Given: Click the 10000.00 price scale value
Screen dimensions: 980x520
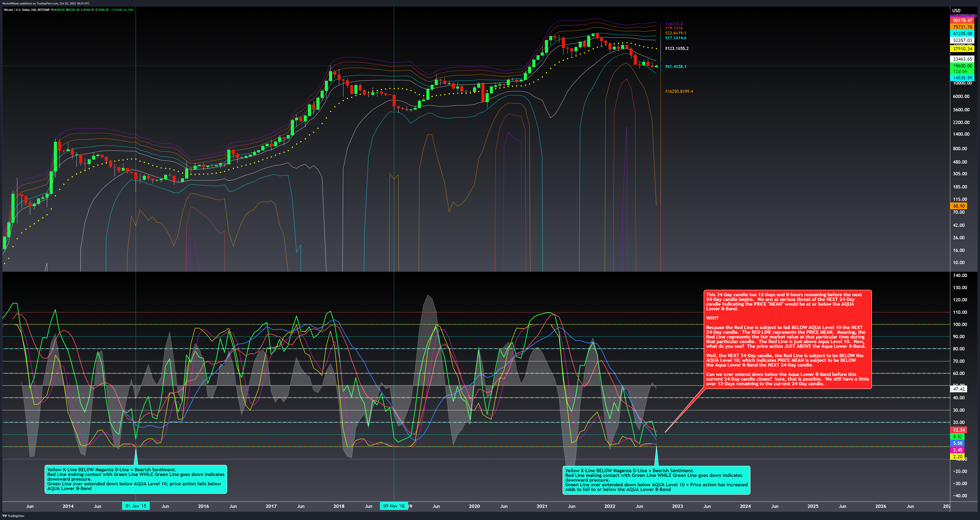Looking at the screenshot, I should tap(962, 83).
